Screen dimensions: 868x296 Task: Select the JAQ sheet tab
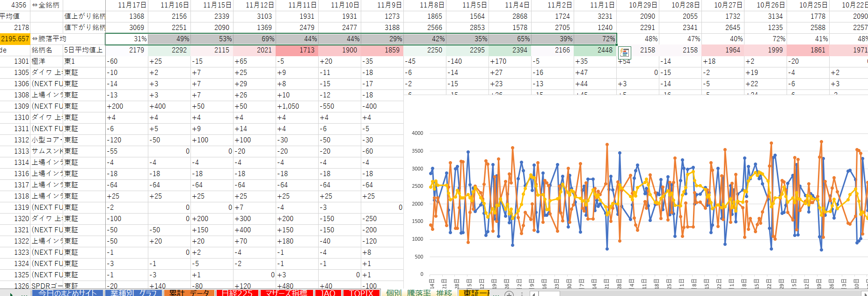[328, 293]
